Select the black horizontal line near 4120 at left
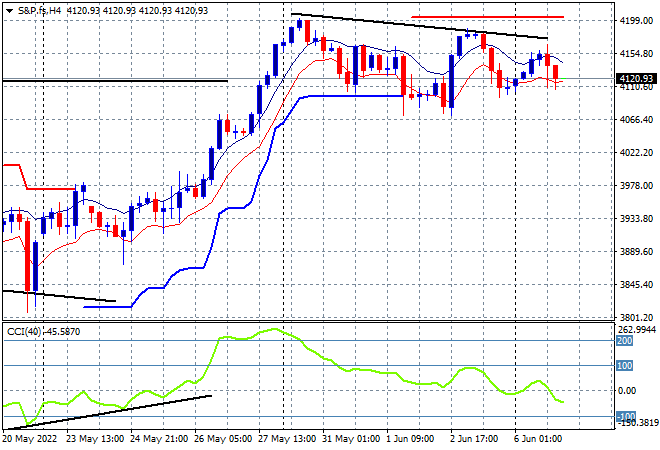 point(115,80)
